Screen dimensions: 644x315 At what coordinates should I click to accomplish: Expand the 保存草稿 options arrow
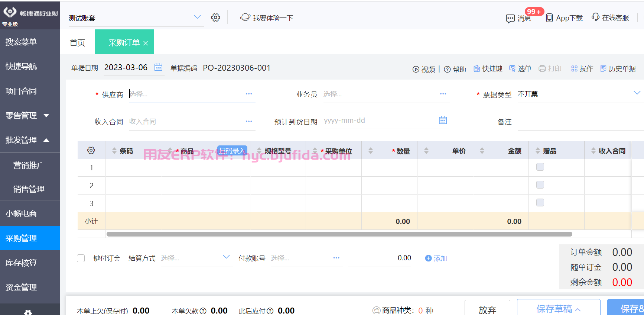coord(578,309)
